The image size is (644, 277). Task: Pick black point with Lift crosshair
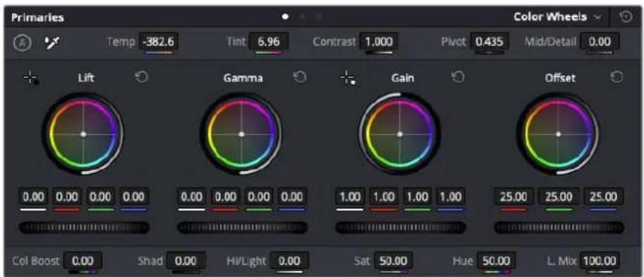(31, 77)
